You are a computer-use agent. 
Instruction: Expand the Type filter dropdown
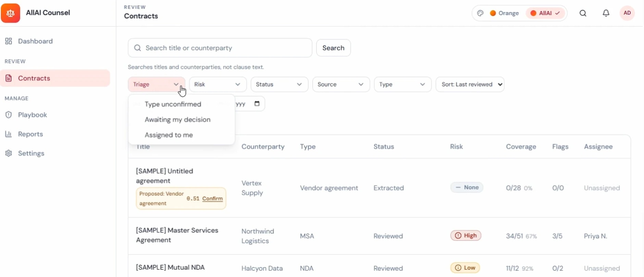pos(402,84)
